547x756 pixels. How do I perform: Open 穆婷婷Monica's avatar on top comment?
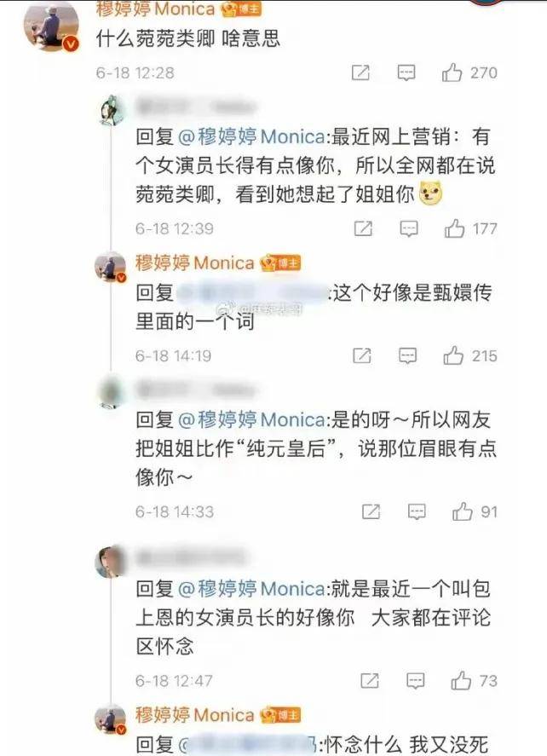click(x=51, y=26)
